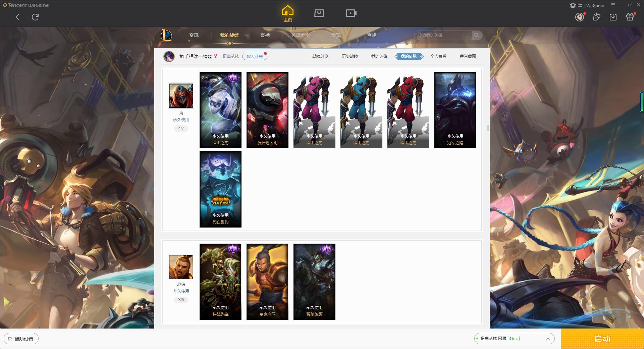Open the 源计划:阴 skin card
Screen dimensions: 644x349
click(x=267, y=110)
